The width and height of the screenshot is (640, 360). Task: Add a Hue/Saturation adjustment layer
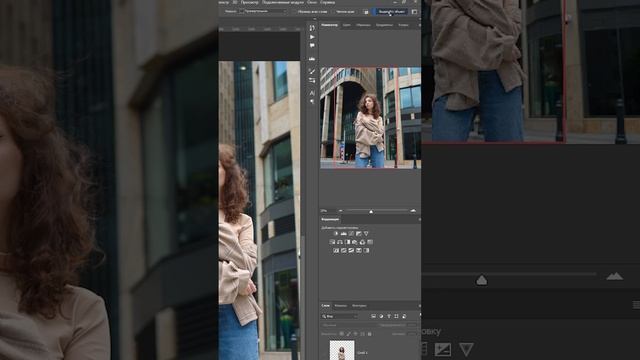pyautogui.click(x=332, y=242)
